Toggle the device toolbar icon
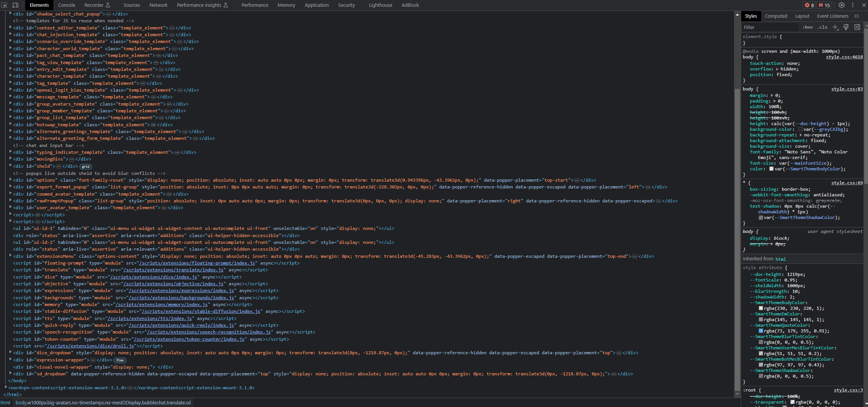 click(x=16, y=5)
